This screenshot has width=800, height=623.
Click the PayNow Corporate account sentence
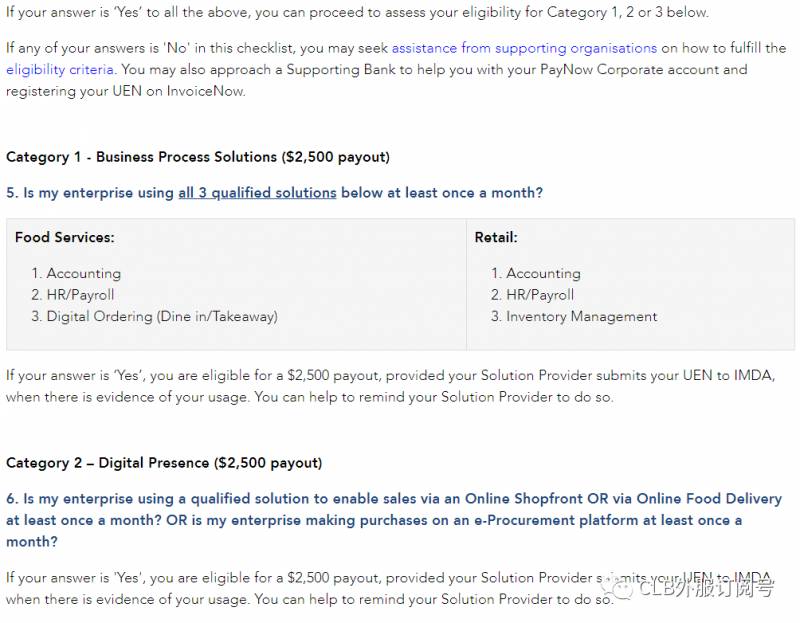(500, 70)
